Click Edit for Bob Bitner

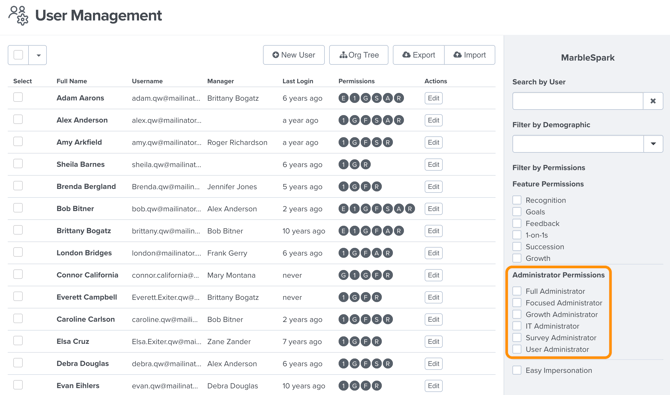coord(433,209)
